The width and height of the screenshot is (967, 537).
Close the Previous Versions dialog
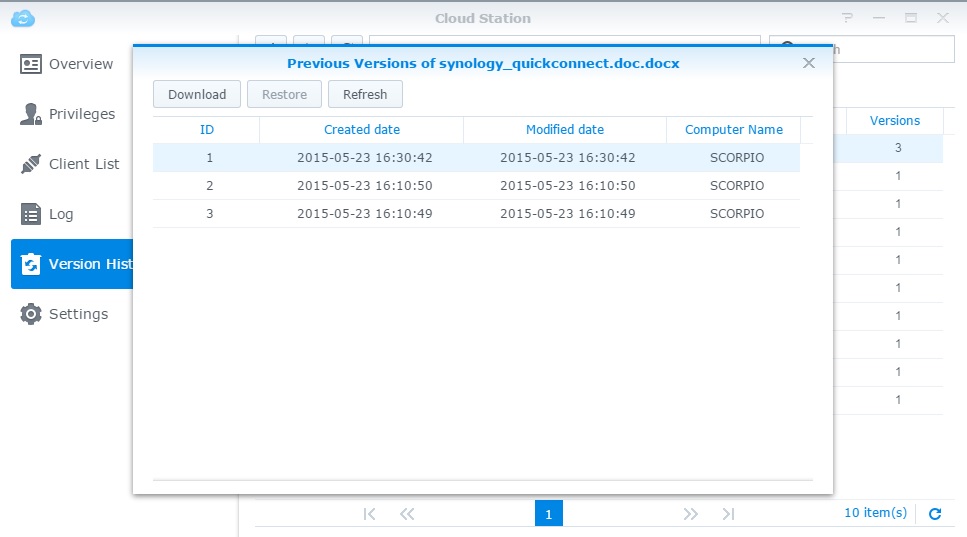coord(809,63)
